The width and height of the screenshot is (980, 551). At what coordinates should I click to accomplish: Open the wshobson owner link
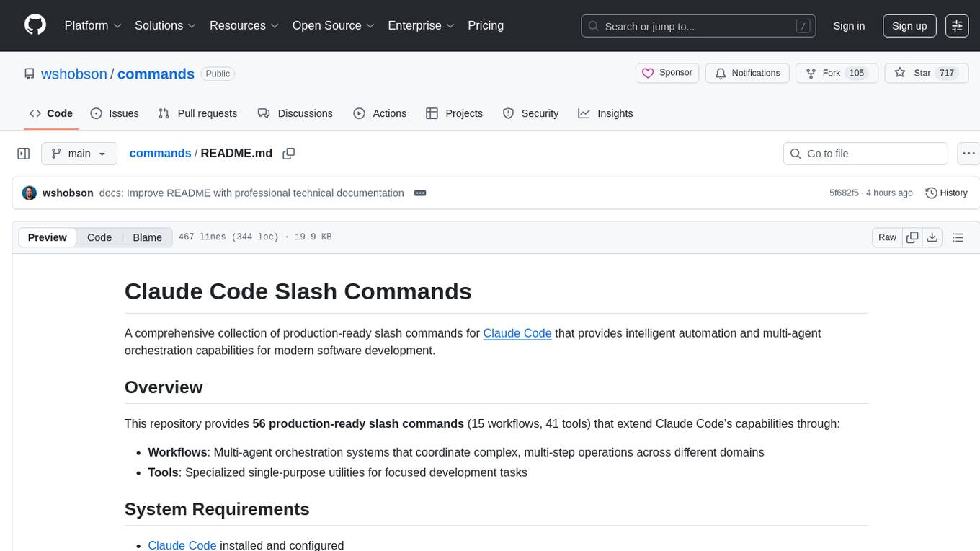point(74,74)
